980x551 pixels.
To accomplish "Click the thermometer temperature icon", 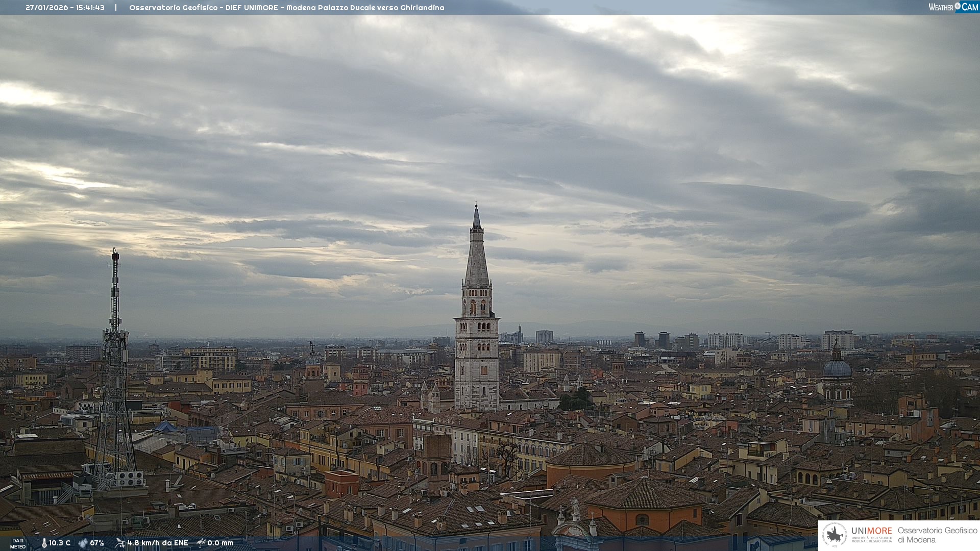I will pyautogui.click(x=44, y=543).
